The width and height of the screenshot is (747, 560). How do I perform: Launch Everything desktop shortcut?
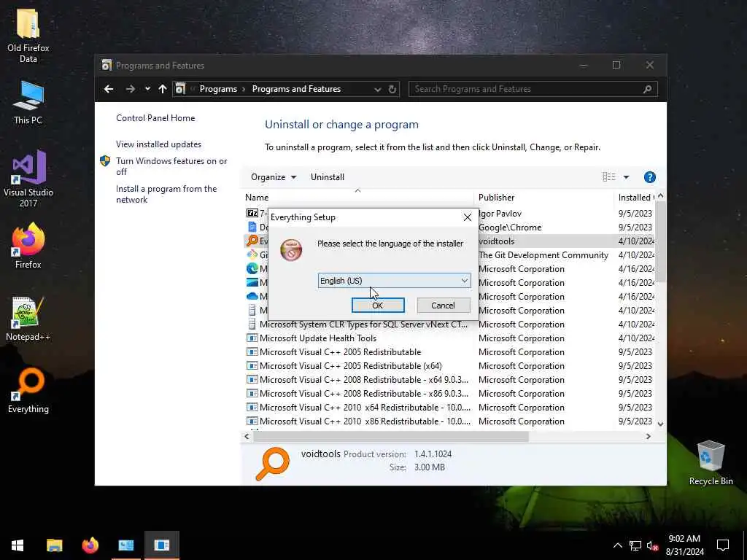pos(28,391)
